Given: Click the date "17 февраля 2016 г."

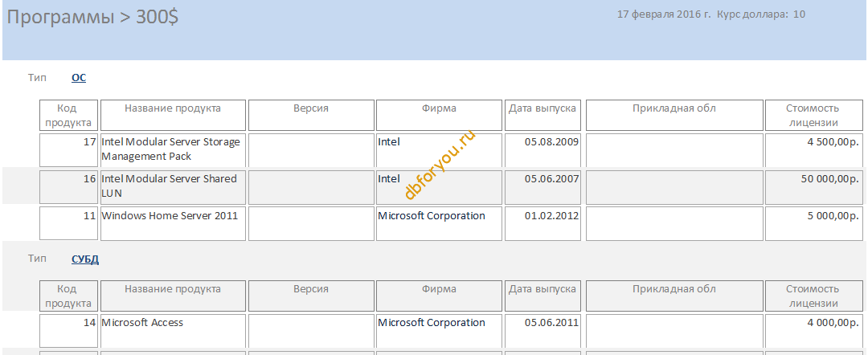Looking at the screenshot, I should coord(664,14).
